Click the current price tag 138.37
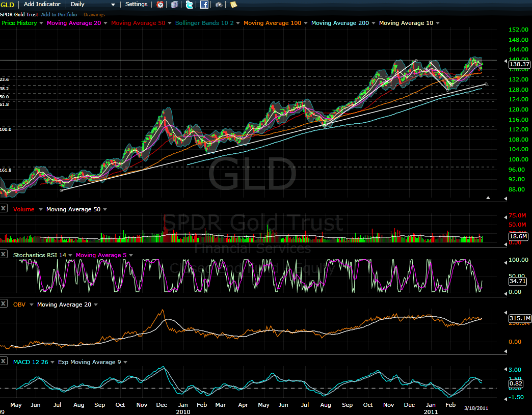The height and width of the screenshot is (415, 532). [x=519, y=65]
